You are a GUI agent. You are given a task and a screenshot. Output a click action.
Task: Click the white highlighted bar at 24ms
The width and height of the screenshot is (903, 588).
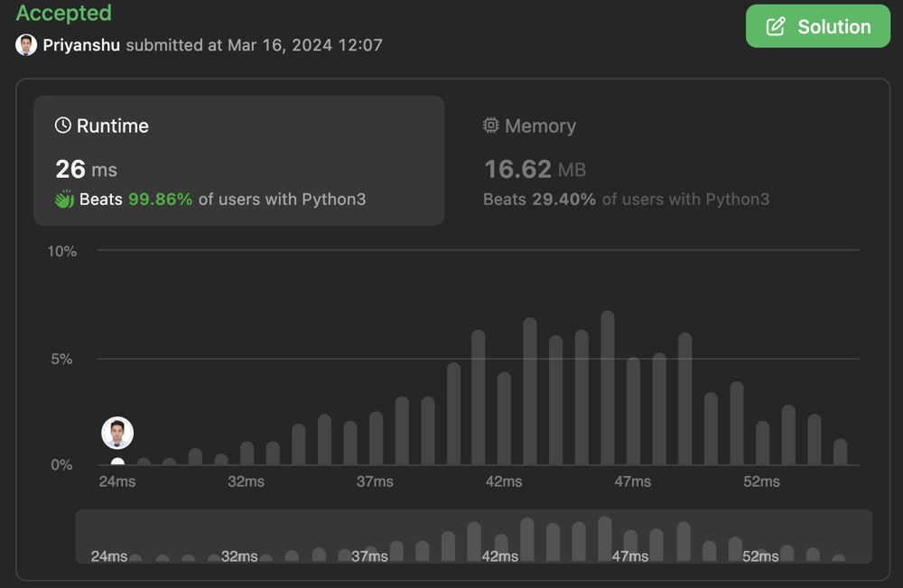click(x=117, y=462)
